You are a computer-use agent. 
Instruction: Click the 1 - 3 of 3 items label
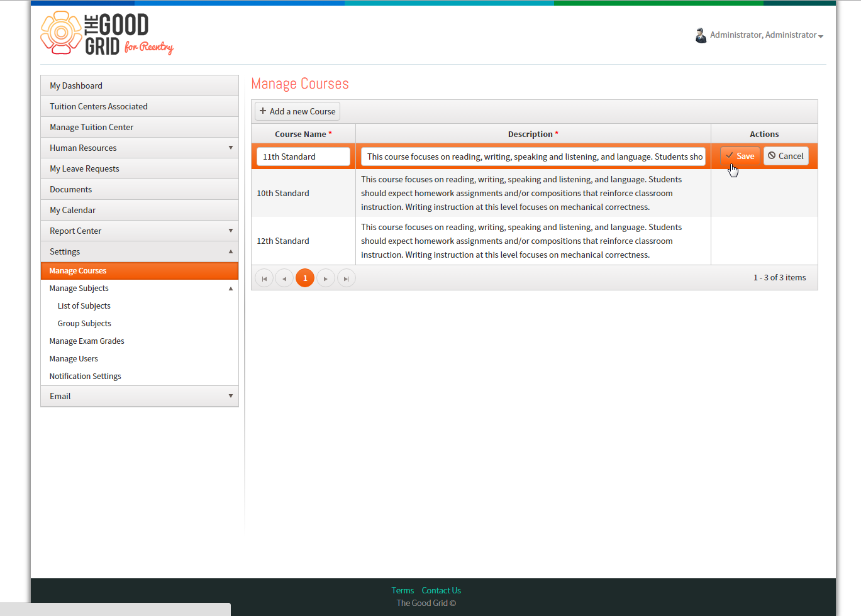point(780,277)
